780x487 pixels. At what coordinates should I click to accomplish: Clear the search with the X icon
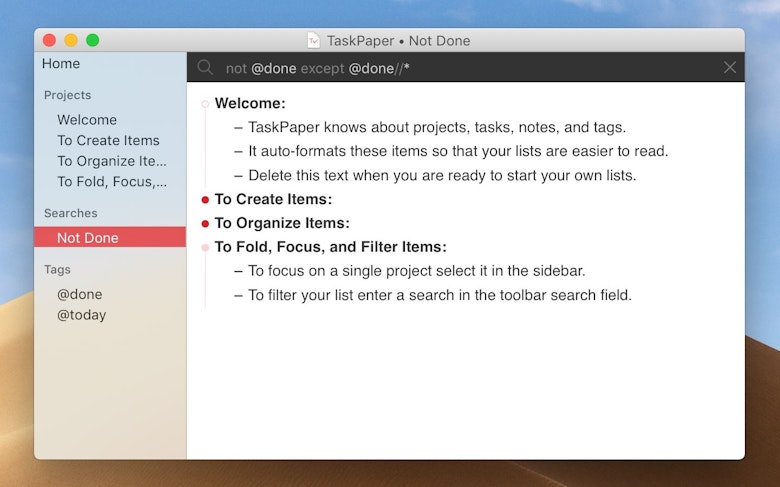[729, 67]
